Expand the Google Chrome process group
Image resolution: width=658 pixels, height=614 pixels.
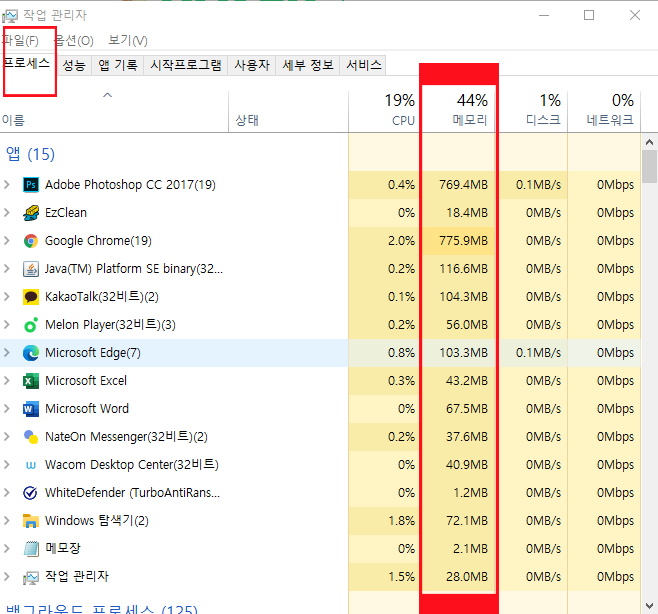[x=7, y=241]
